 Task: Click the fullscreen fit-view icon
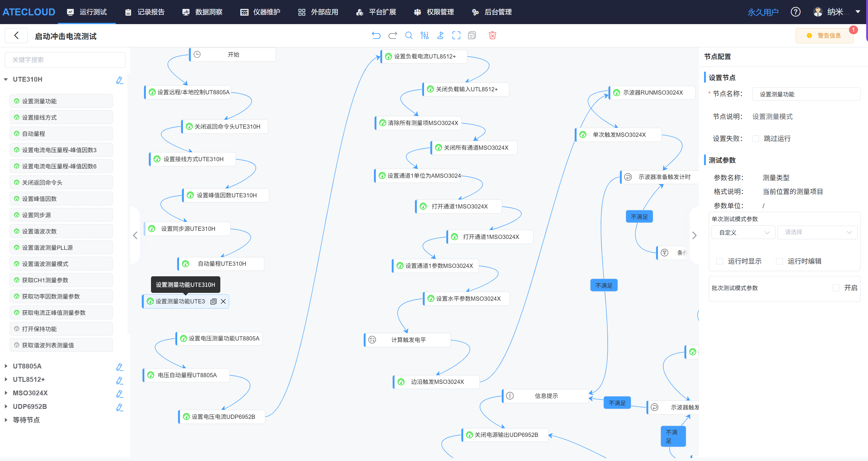pos(456,35)
